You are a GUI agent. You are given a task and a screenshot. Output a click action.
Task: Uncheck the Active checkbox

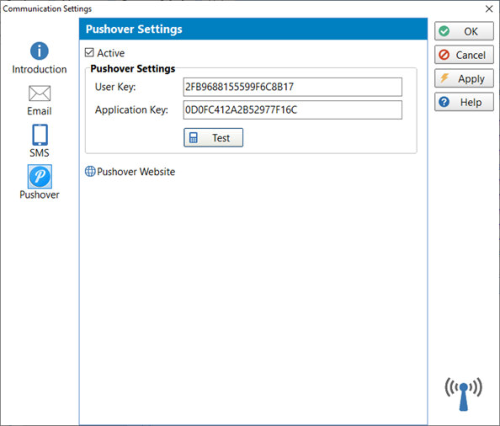point(89,53)
